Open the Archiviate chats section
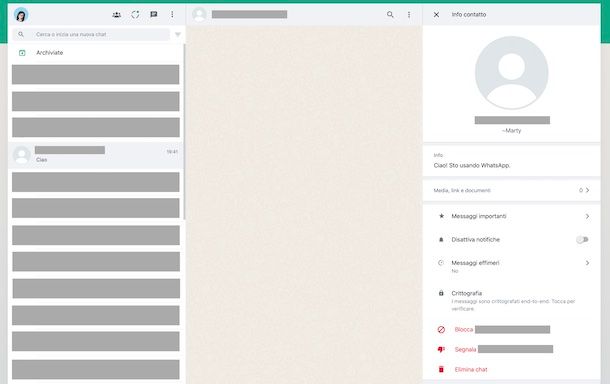This screenshot has height=384, width=610. [96, 53]
